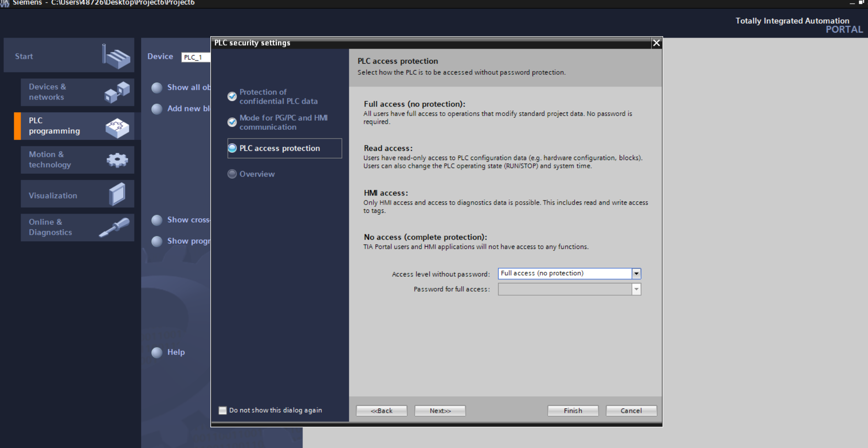Click the checkmark icon beside Protection of confidential PLC data
868x448 pixels.
tap(232, 96)
